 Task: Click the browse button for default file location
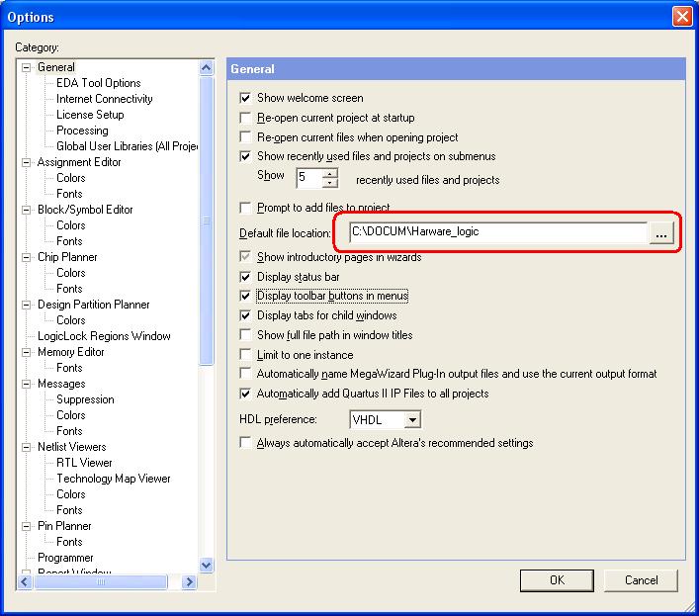point(661,232)
